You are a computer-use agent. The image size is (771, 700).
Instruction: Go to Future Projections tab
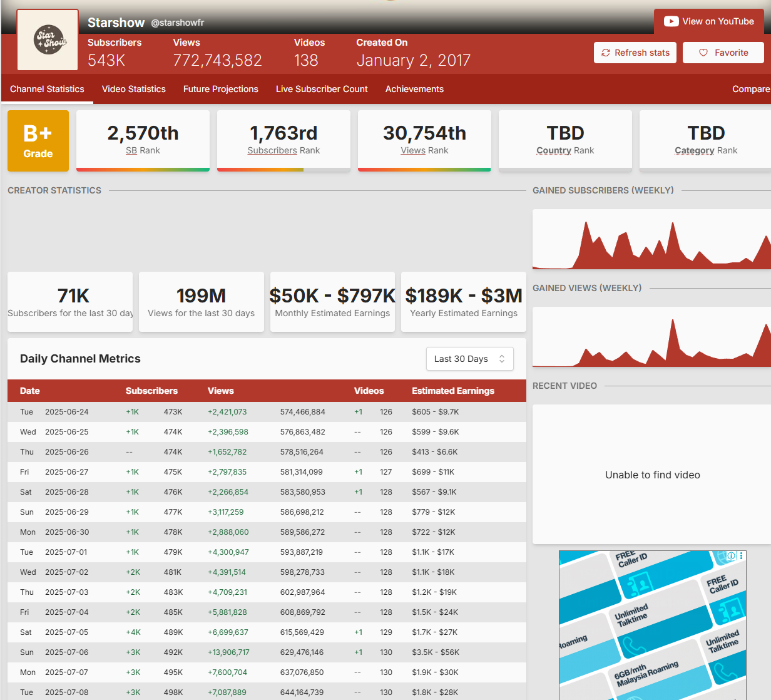point(221,89)
